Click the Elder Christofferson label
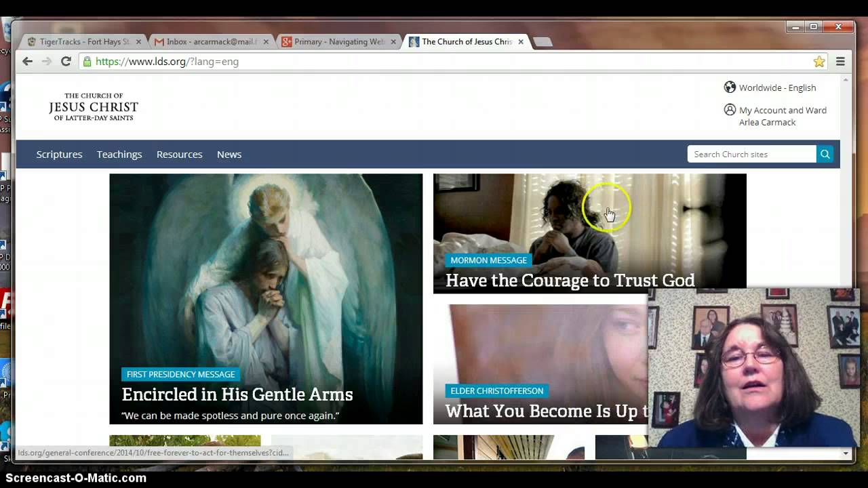 [x=496, y=390]
